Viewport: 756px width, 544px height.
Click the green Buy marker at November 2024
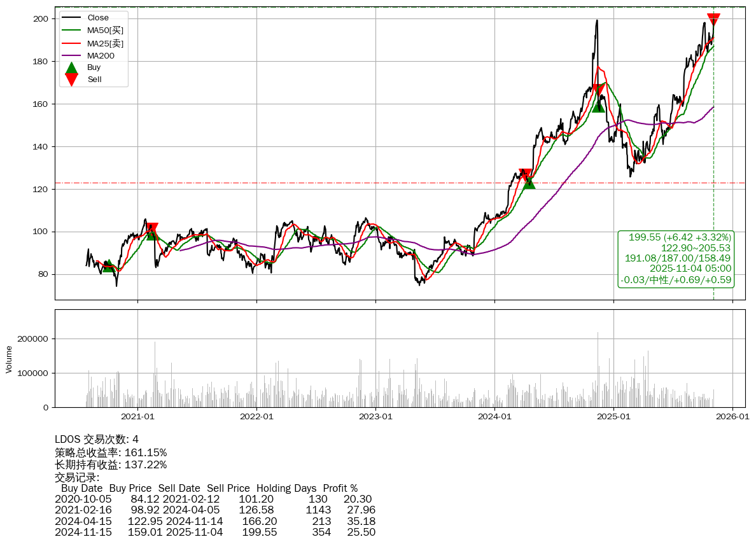[598, 105]
